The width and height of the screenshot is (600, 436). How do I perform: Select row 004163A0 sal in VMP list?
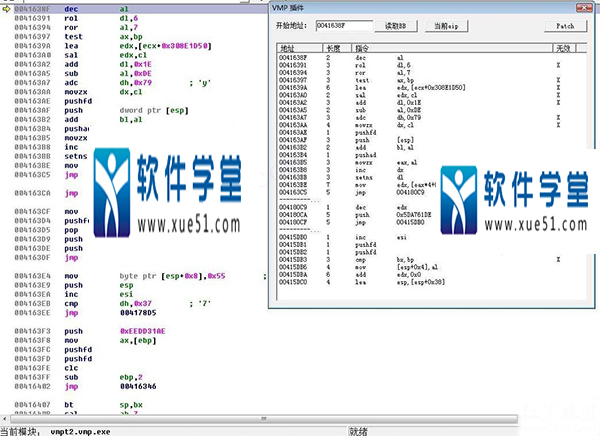pyautogui.click(x=432, y=95)
